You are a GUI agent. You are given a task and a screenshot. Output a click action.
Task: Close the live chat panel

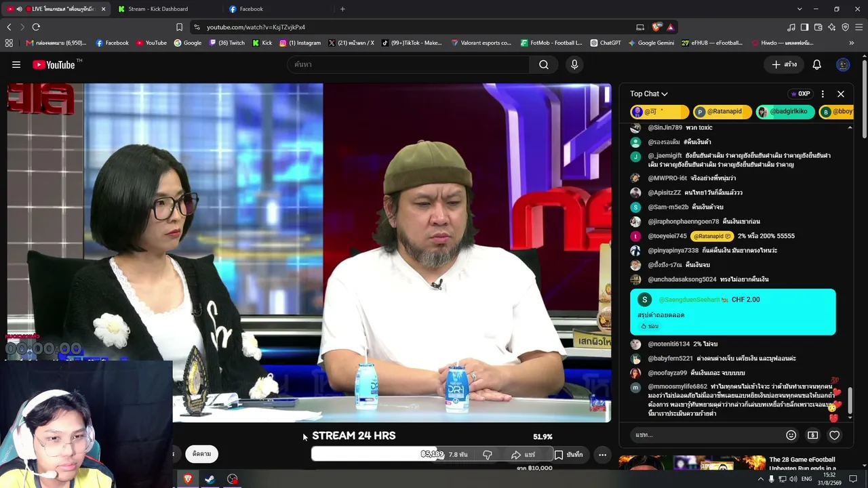coord(841,94)
